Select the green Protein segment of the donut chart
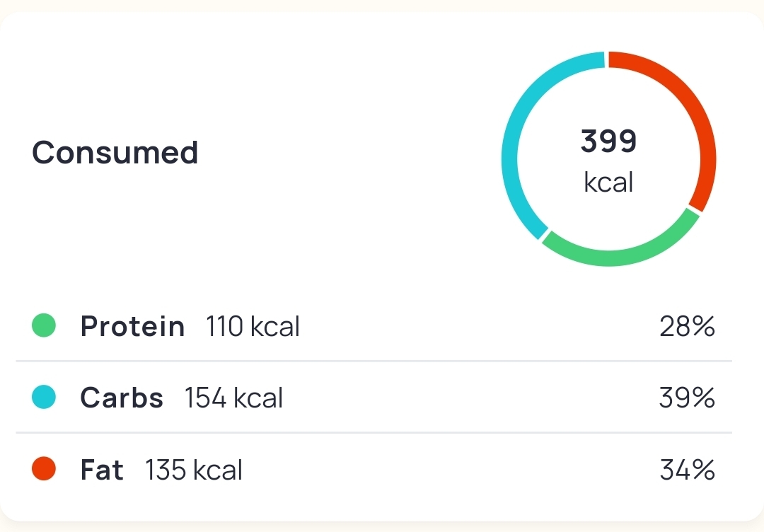The height and width of the screenshot is (532, 764). pos(619,256)
